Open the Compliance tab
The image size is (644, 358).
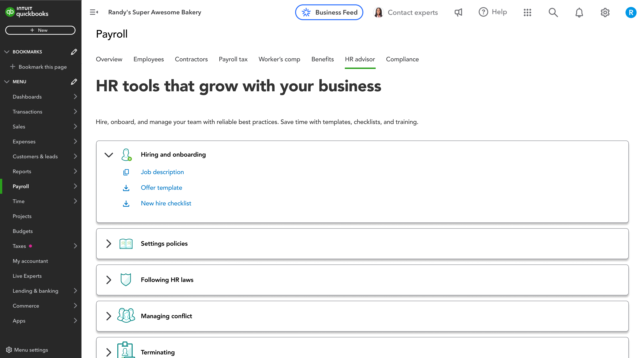click(402, 59)
